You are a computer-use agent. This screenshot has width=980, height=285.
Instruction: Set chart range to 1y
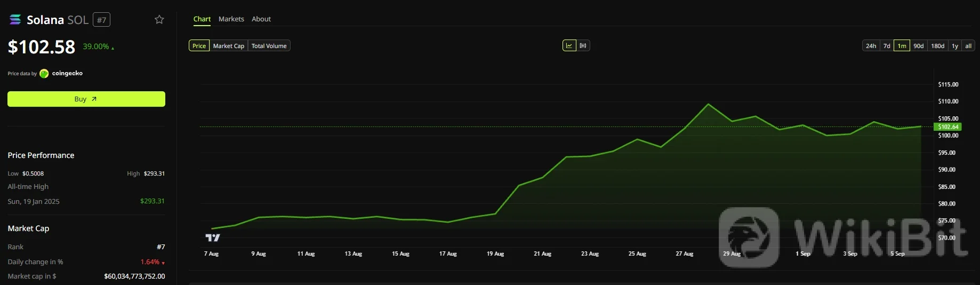pos(955,46)
